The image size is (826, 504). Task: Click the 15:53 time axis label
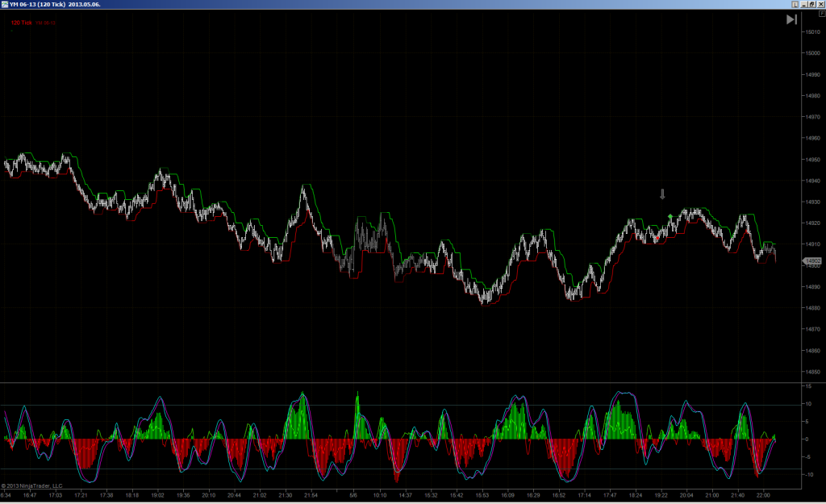482,495
